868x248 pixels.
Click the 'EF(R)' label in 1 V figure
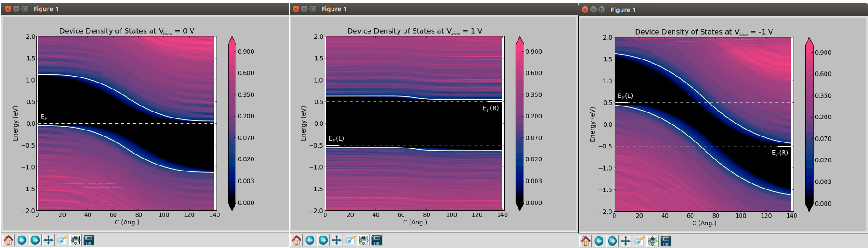point(491,108)
